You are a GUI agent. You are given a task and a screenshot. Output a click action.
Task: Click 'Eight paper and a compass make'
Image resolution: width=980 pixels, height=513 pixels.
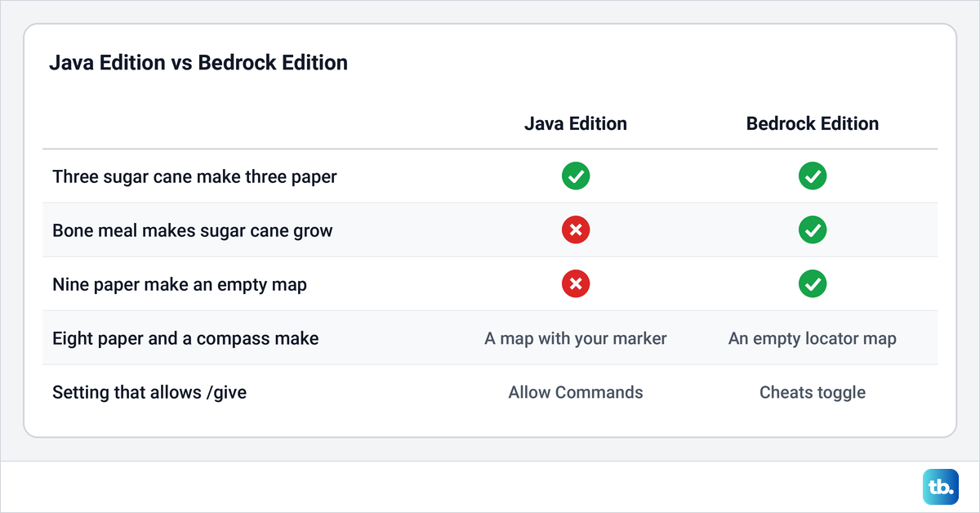coord(185,338)
